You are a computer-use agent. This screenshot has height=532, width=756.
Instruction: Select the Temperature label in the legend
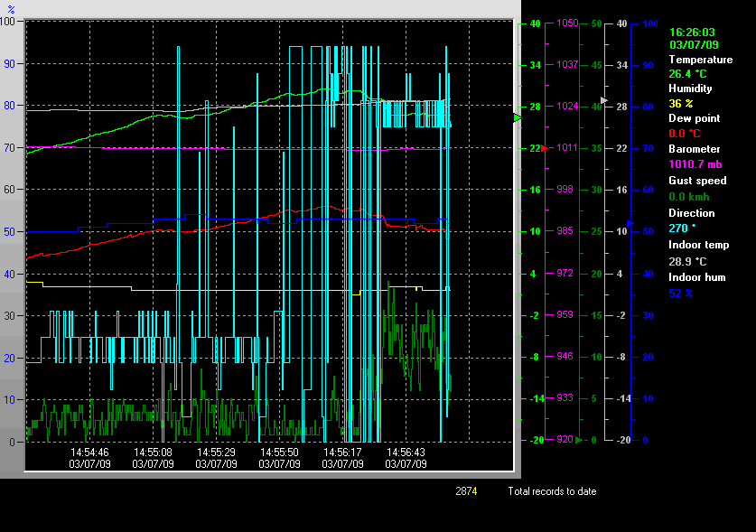click(x=700, y=60)
